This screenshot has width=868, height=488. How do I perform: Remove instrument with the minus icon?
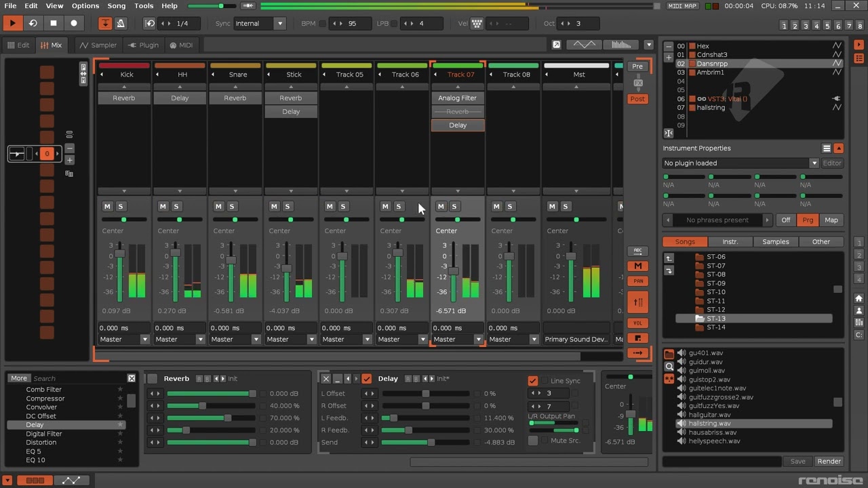(x=669, y=47)
